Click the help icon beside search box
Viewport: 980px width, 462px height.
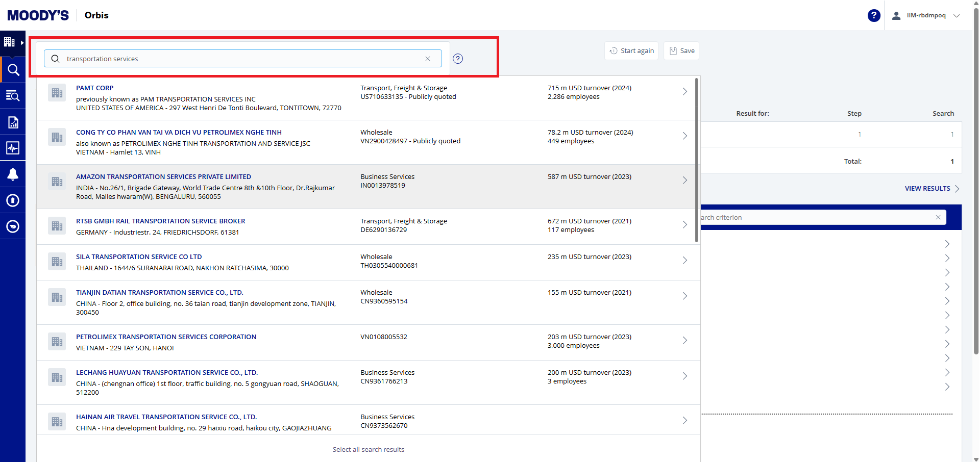pyautogui.click(x=458, y=59)
